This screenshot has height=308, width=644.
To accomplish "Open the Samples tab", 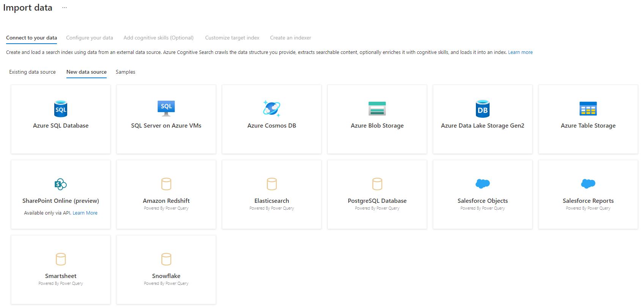I will click(x=125, y=72).
